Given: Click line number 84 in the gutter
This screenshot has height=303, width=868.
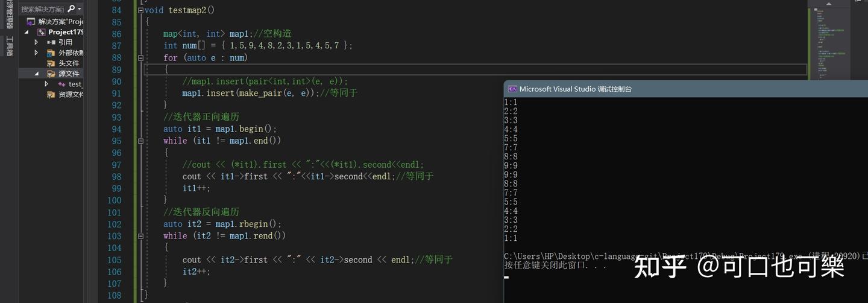Looking at the screenshot, I should point(116,10).
